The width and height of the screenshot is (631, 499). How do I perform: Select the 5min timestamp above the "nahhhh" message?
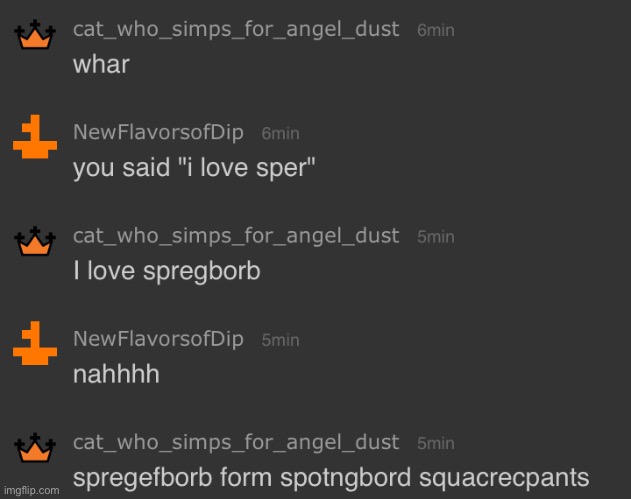click(280, 340)
